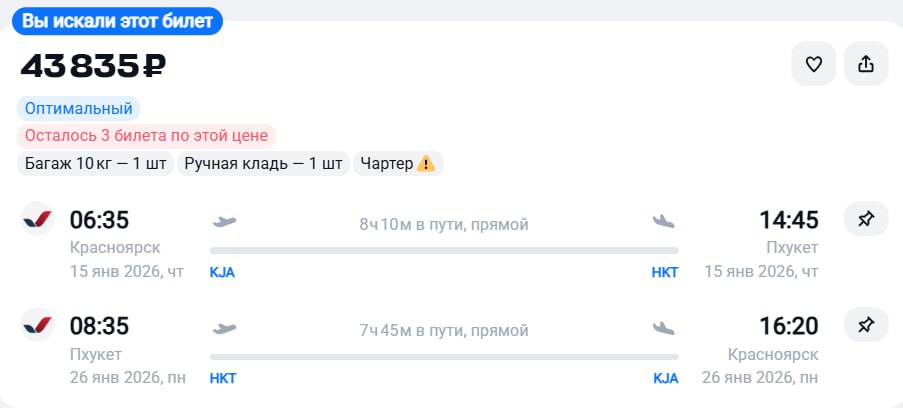This screenshot has width=903, height=408.
Task: Click the HKT arrival code on outbound flight
Action: 664,272
